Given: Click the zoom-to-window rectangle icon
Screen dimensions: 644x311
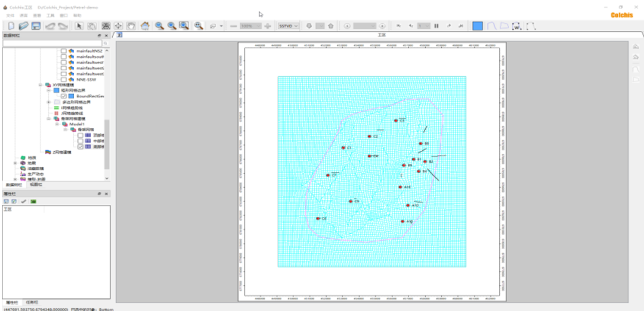Looking at the screenshot, I should coord(184,26).
